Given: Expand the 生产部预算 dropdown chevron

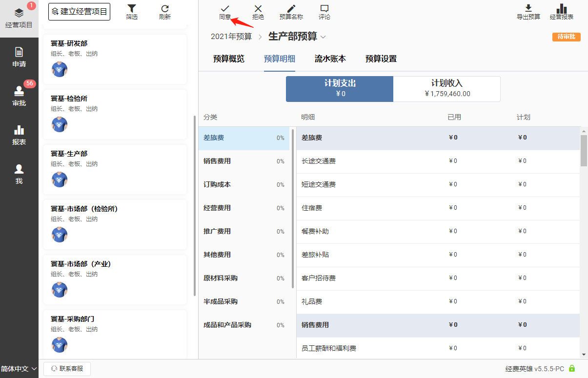Looking at the screenshot, I should pyautogui.click(x=323, y=37).
